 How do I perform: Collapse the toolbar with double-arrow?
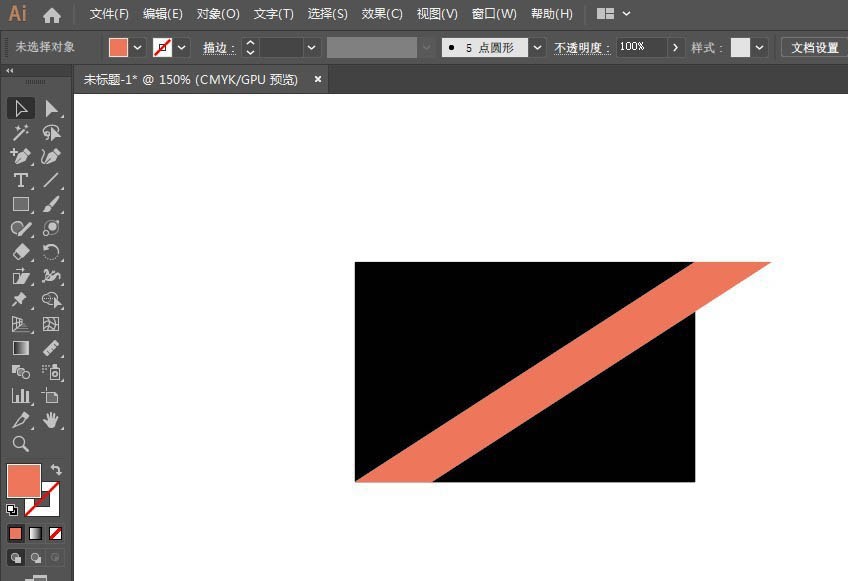click(x=10, y=70)
